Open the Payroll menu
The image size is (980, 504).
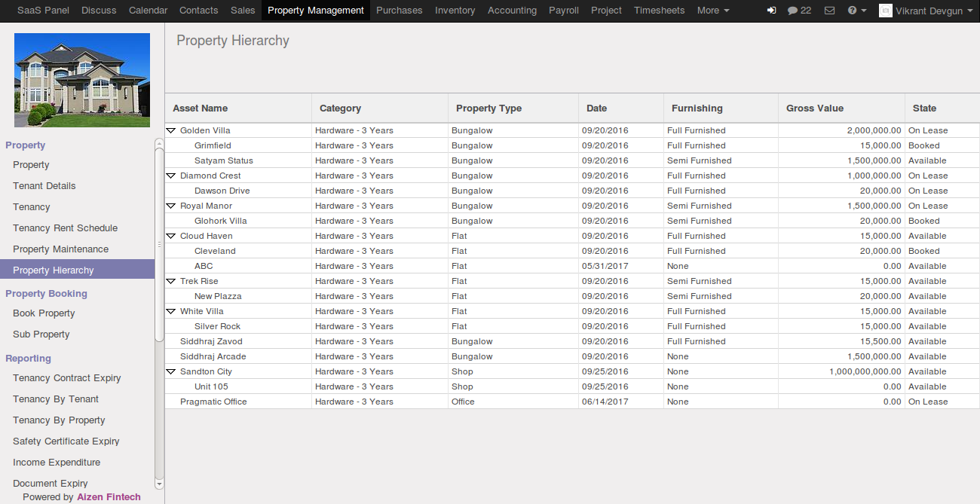[x=564, y=11]
